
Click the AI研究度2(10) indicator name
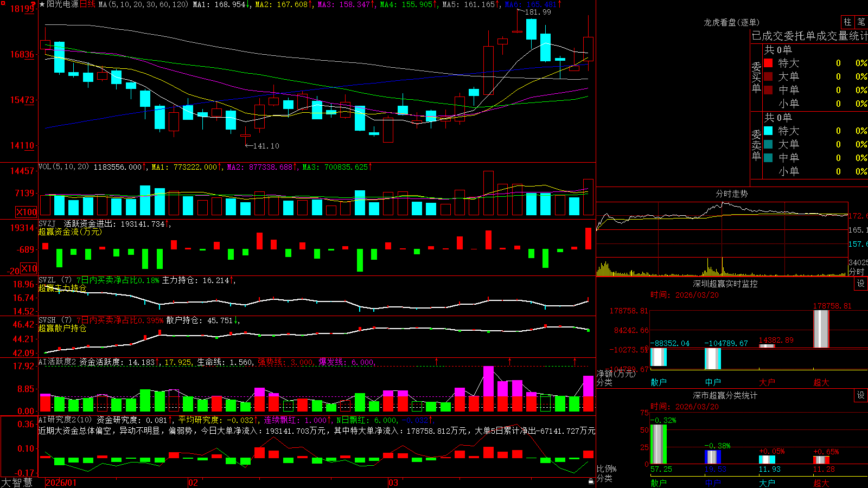(65, 420)
